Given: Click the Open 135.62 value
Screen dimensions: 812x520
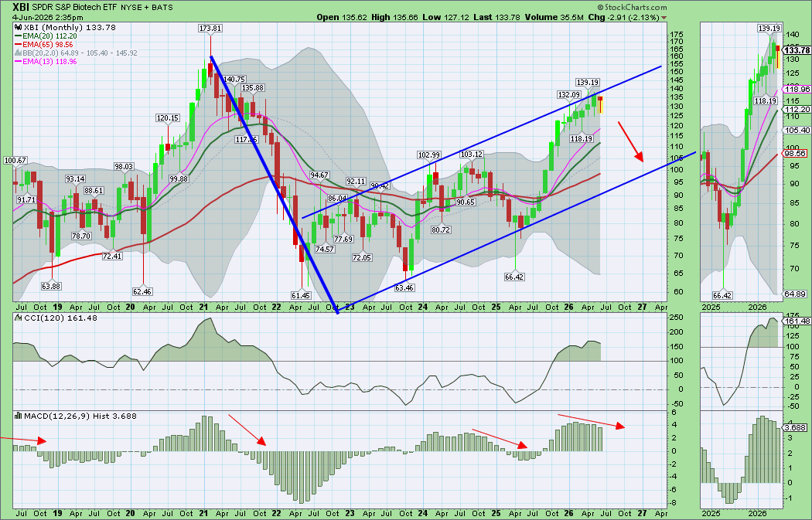Looking at the screenshot, I should pos(342,17).
